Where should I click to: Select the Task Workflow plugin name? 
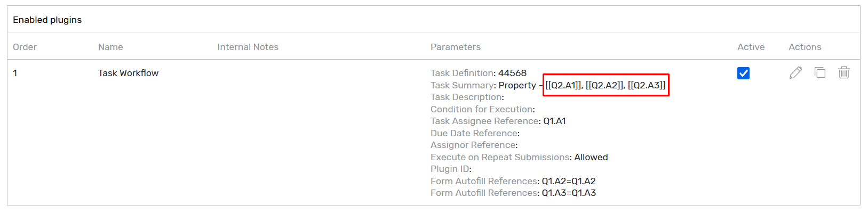pyautogui.click(x=128, y=73)
